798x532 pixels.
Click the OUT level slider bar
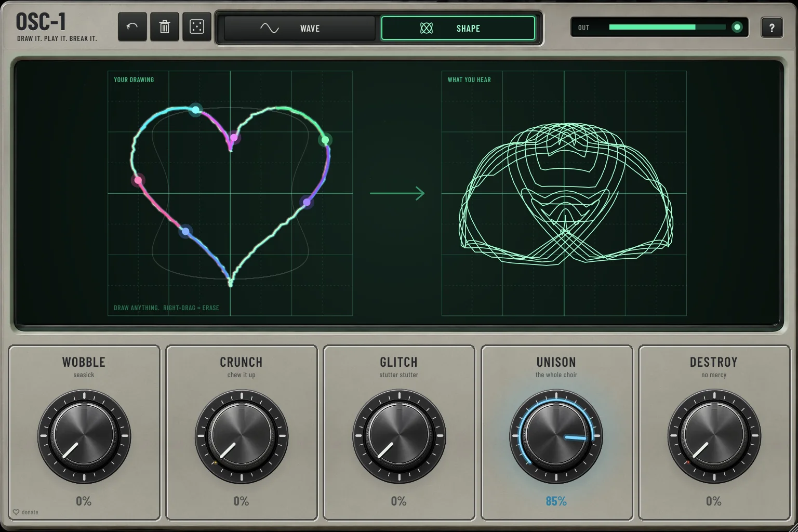point(667,27)
